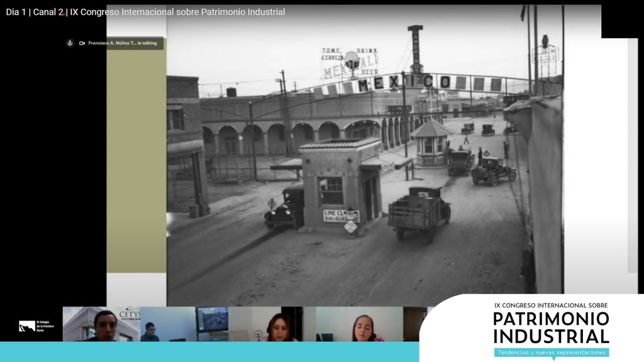Select the participant thumbnail with the wall monitor
The width and height of the screenshot is (644, 362).
click(184, 324)
